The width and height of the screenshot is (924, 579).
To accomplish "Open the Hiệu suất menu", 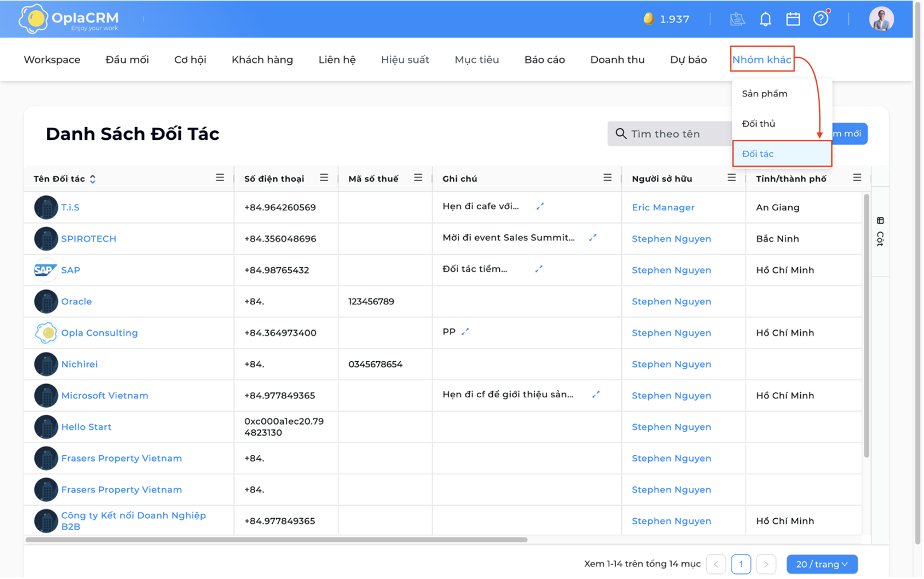I will pos(405,60).
